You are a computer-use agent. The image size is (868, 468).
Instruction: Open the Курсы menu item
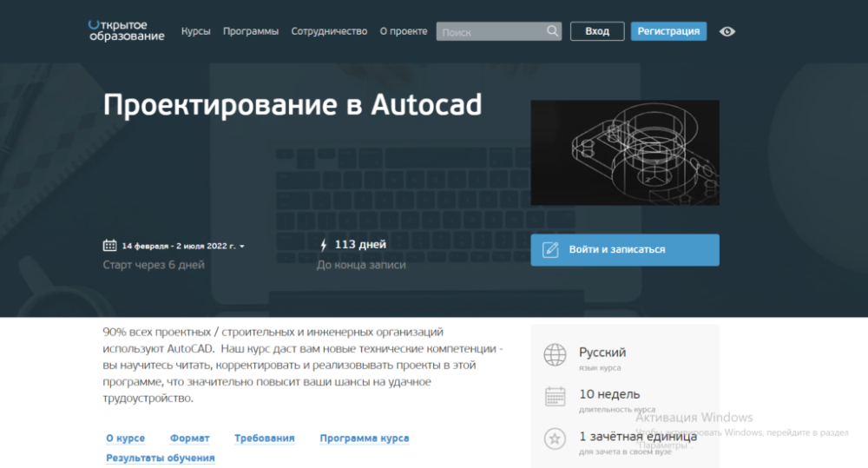point(196,31)
